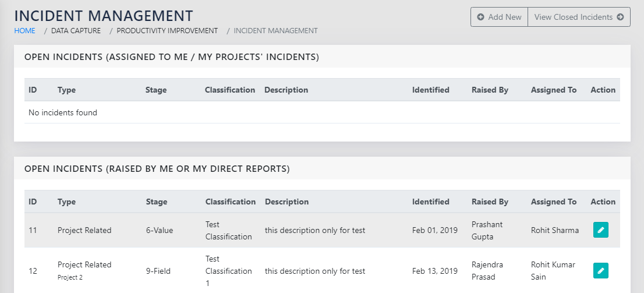Click the arrow icon on View Closed Incidents
Image resolution: width=644 pixels, height=293 pixels.
(620, 17)
